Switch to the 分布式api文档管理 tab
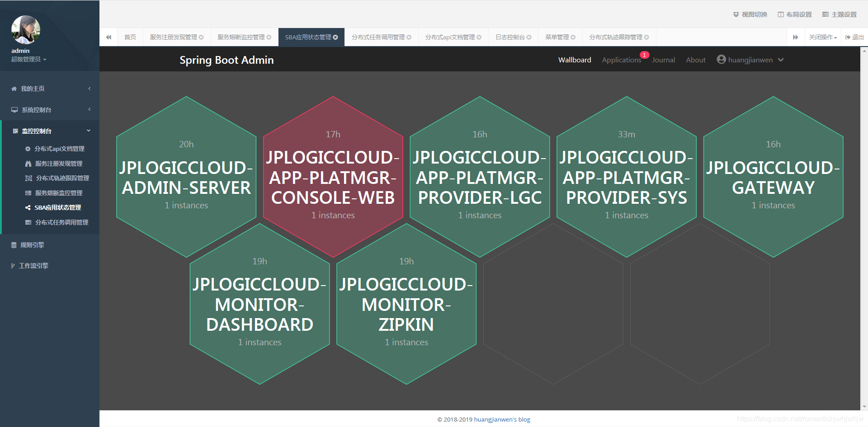Image resolution: width=868 pixels, height=427 pixels. point(450,37)
